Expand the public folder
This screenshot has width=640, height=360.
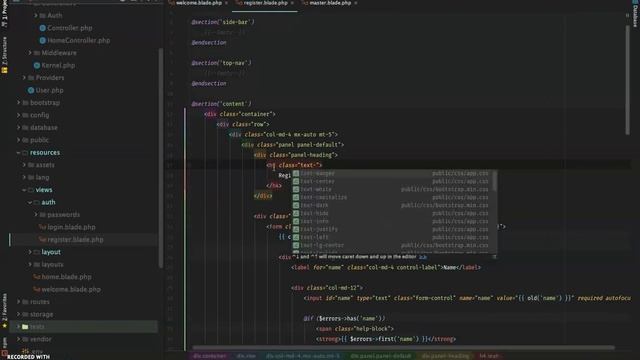click(19, 140)
